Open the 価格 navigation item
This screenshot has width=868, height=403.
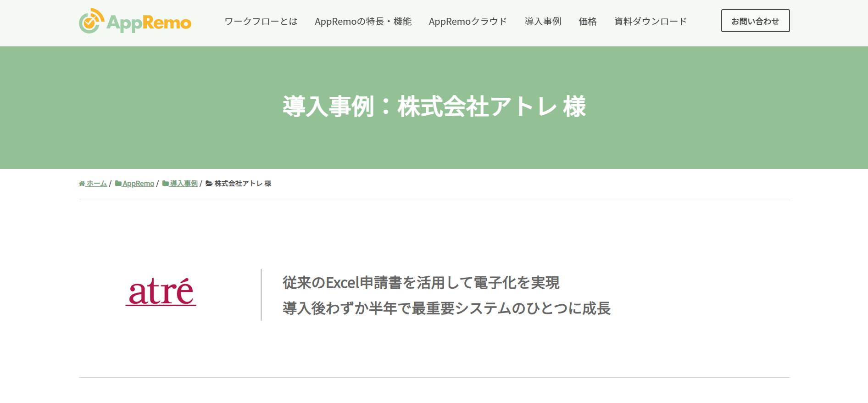click(x=587, y=22)
